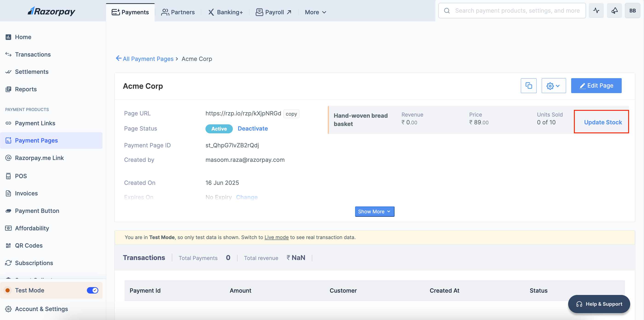This screenshot has width=644, height=320.
Task: Click the Payment Page ID st_QhpG7IvZB2rQdj
Action: (232, 145)
